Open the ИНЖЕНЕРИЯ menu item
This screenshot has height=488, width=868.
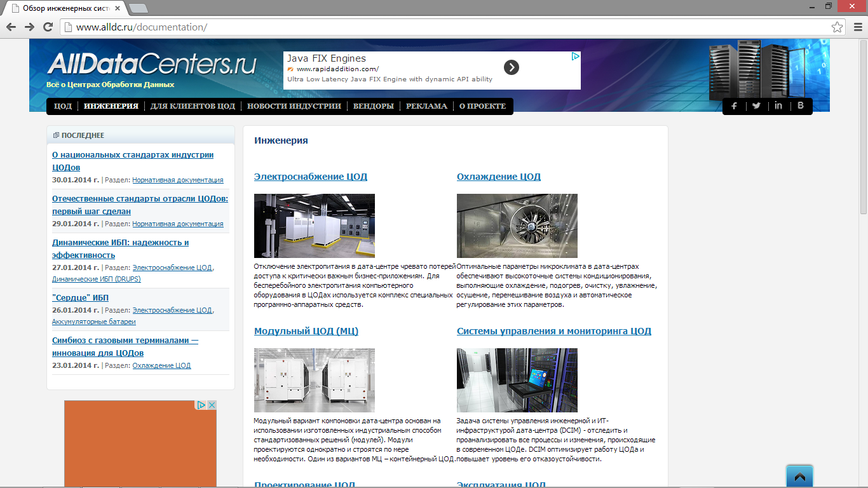[x=111, y=106]
